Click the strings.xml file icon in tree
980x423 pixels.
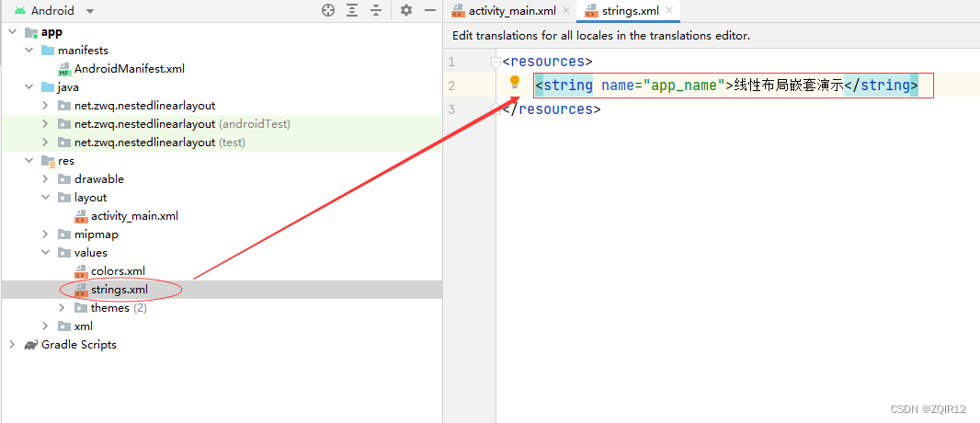81,290
